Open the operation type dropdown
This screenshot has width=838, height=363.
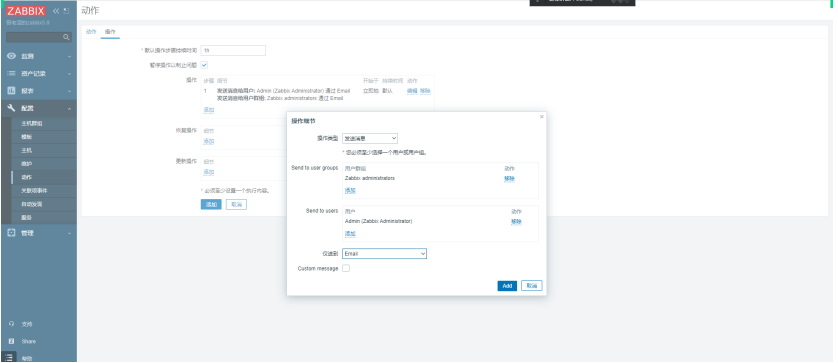pyautogui.click(x=370, y=138)
